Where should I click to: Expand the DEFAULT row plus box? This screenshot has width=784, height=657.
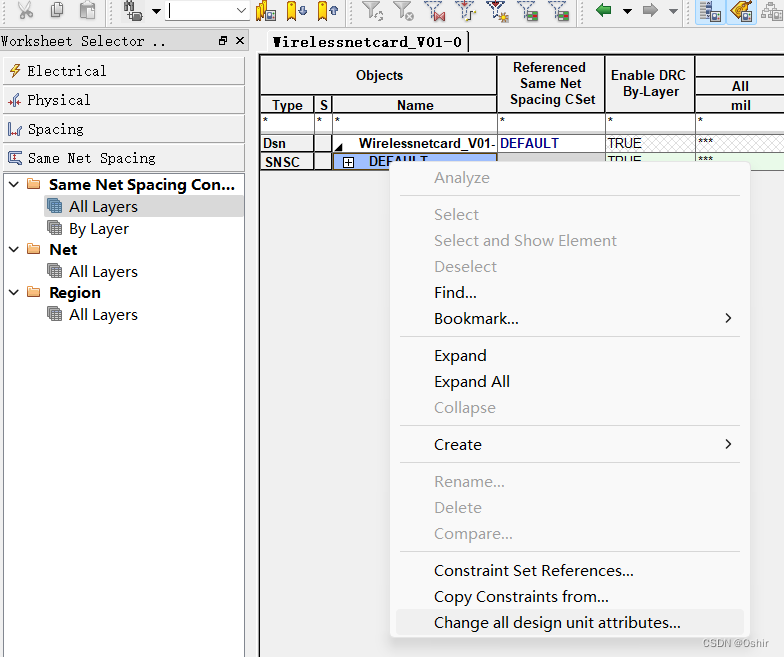(348, 162)
